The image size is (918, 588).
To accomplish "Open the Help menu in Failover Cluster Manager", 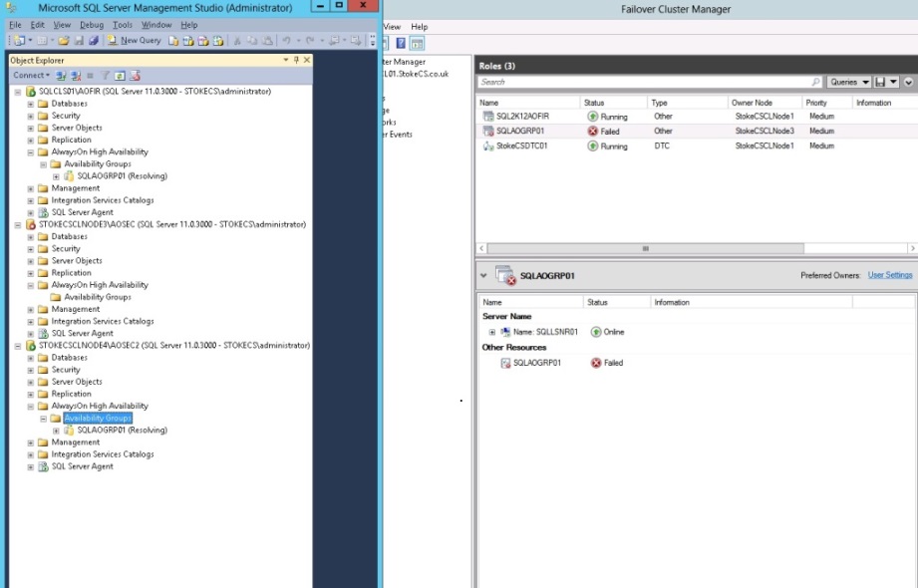I will pyautogui.click(x=420, y=26).
